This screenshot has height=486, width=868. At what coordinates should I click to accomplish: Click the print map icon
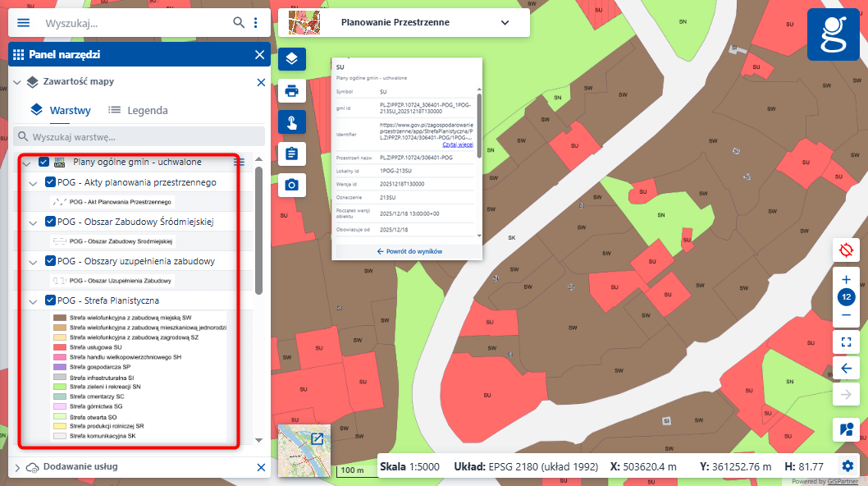(291, 90)
